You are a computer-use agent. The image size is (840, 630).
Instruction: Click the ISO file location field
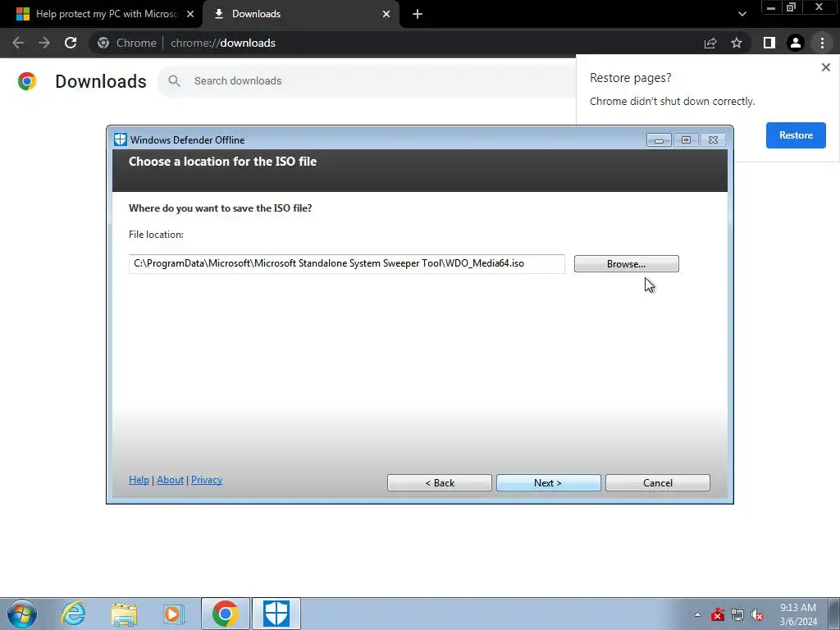(347, 263)
